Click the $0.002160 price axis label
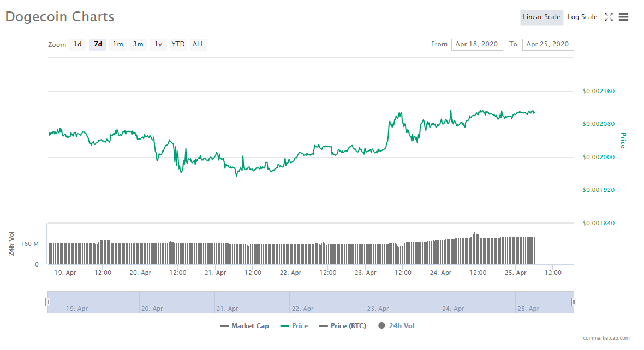The height and width of the screenshot is (350, 644). point(598,91)
